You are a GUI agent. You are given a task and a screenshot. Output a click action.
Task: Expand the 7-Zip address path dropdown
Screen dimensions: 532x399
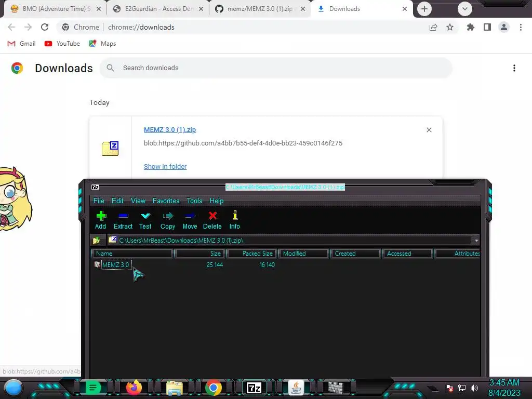(x=476, y=241)
